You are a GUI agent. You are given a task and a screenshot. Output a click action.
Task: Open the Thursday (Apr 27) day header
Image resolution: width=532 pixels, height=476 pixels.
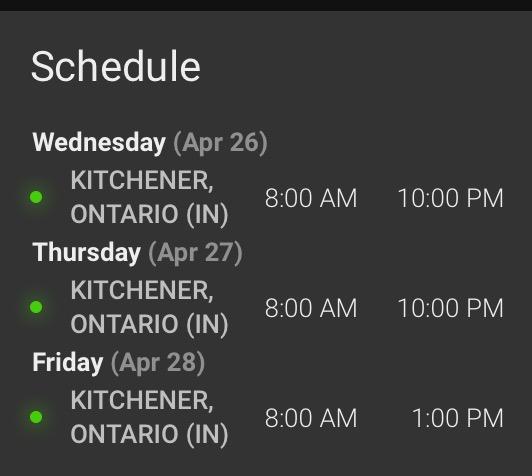(x=137, y=253)
